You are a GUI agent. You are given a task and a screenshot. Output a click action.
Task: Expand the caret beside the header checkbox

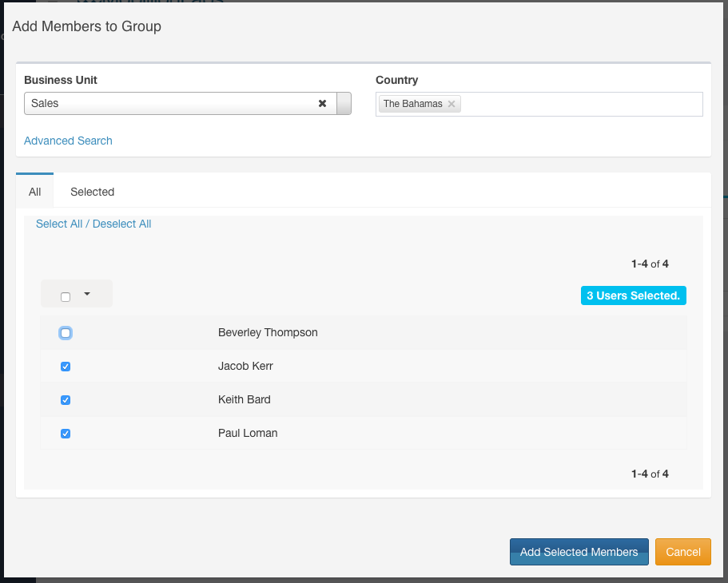point(87,294)
